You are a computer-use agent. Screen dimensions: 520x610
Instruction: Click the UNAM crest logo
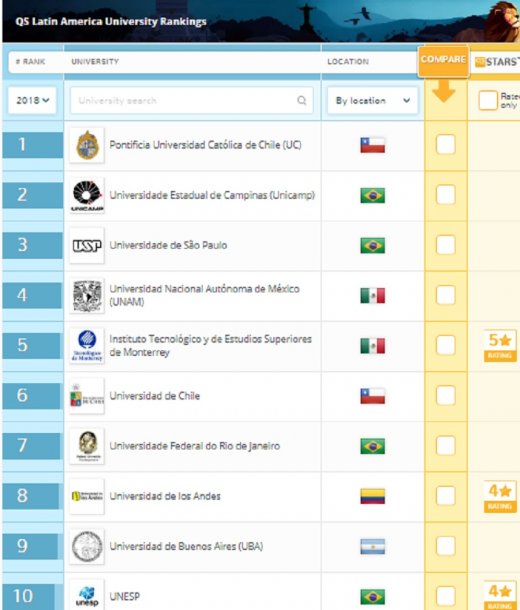pos(87,296)
